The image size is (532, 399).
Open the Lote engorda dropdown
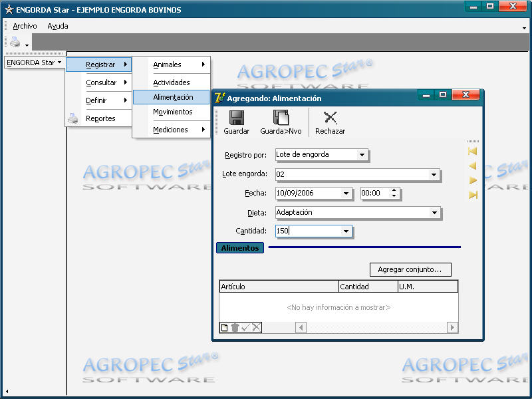pyautogui.click(x=434, y=174)
